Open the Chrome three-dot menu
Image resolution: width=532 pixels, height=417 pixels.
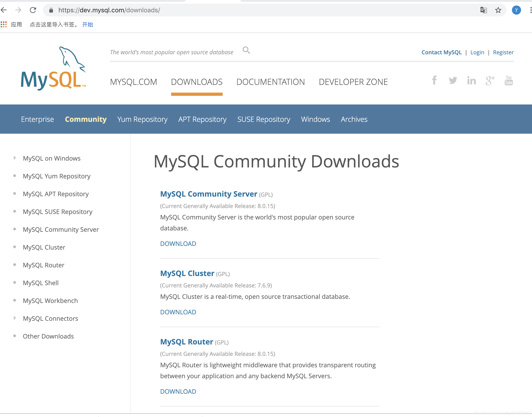(531, 10)
